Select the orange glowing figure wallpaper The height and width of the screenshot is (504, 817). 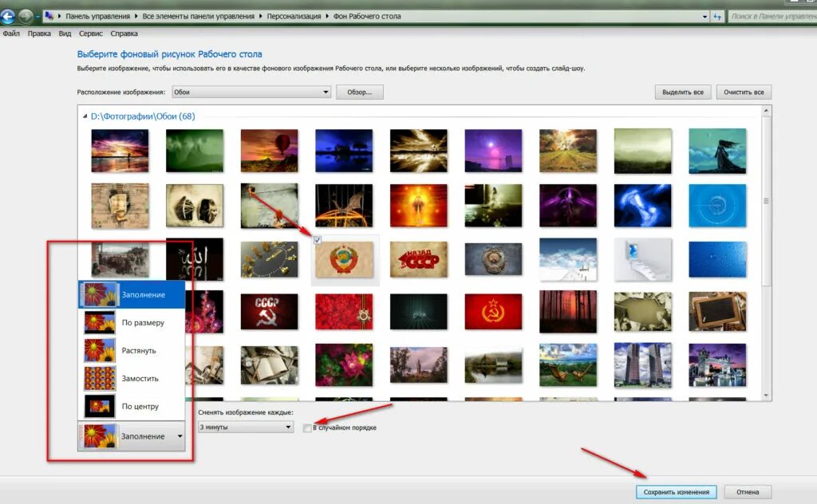[418, 205]
